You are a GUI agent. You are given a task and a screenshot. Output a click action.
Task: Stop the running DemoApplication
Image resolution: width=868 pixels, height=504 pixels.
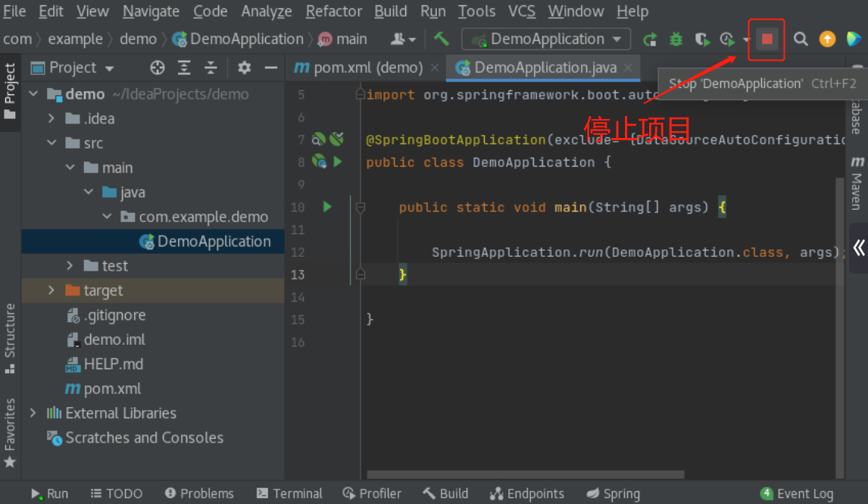767,39
